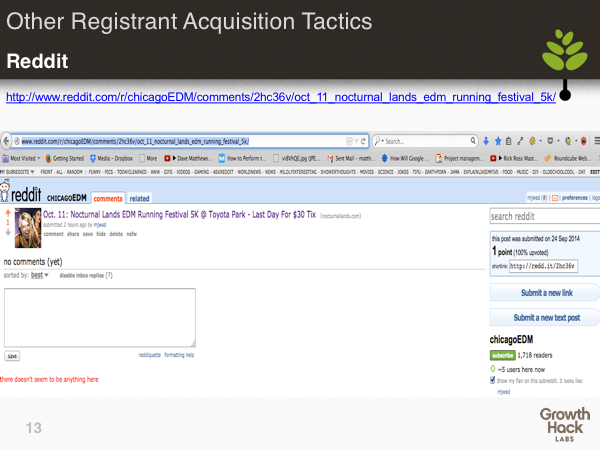
Task: Click the browser address bar URL
Action: pos(135,141)
